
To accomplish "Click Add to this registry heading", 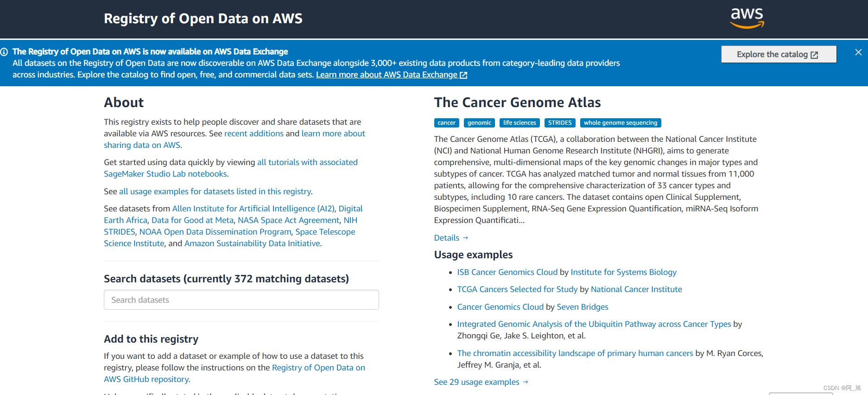I will pos(151,339).
